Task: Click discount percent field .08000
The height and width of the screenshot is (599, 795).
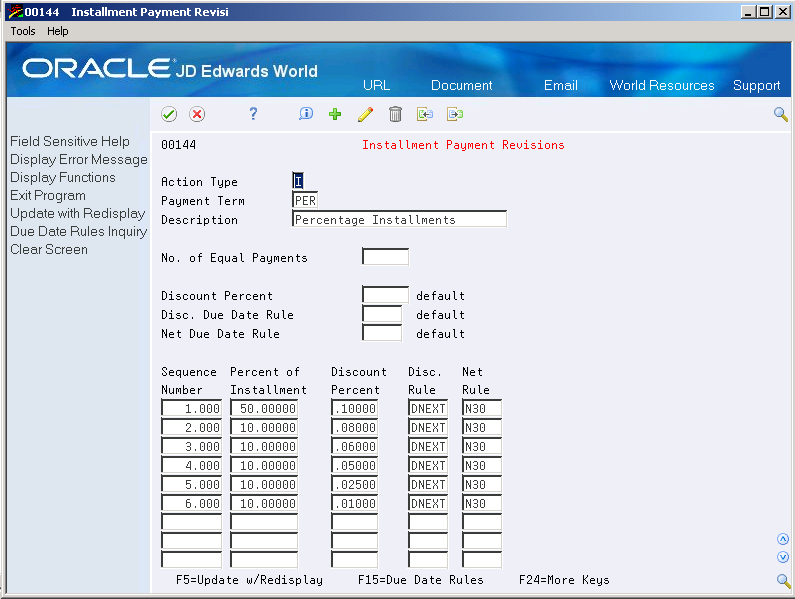Action: click(x=355, y=428)
